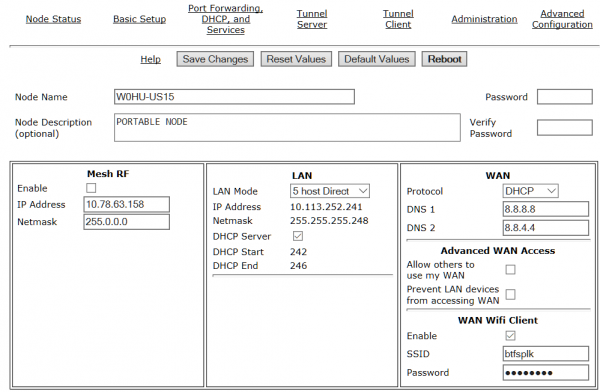The image size is (600, 392).
Task: Open Port Forwarding, DHCP, and Services
Action: (x=225, y=19)
